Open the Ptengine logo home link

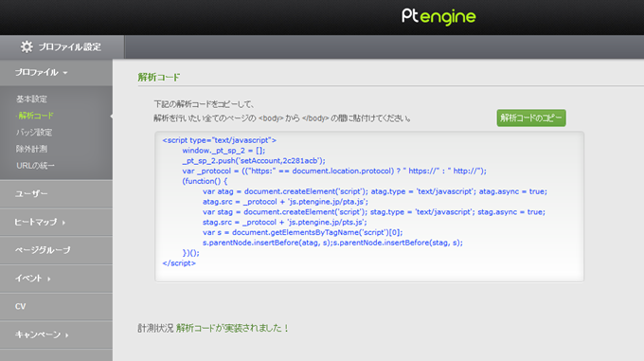click(x=438, y=17)
